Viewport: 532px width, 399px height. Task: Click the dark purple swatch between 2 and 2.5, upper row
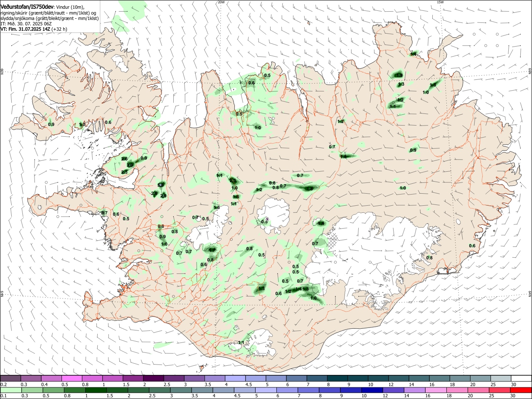coord(153,378)
